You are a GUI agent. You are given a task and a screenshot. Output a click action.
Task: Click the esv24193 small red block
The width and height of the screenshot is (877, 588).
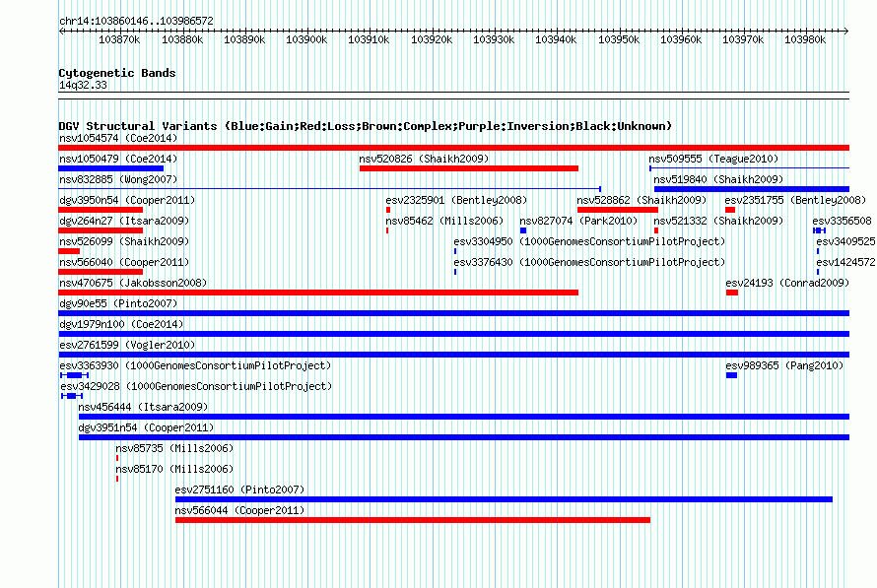pos(732,293)
